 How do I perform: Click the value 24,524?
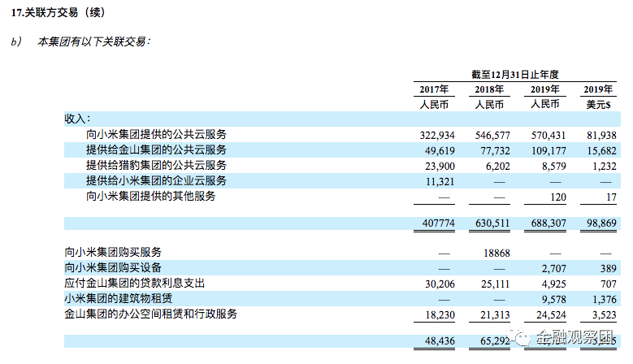point(551,315)
